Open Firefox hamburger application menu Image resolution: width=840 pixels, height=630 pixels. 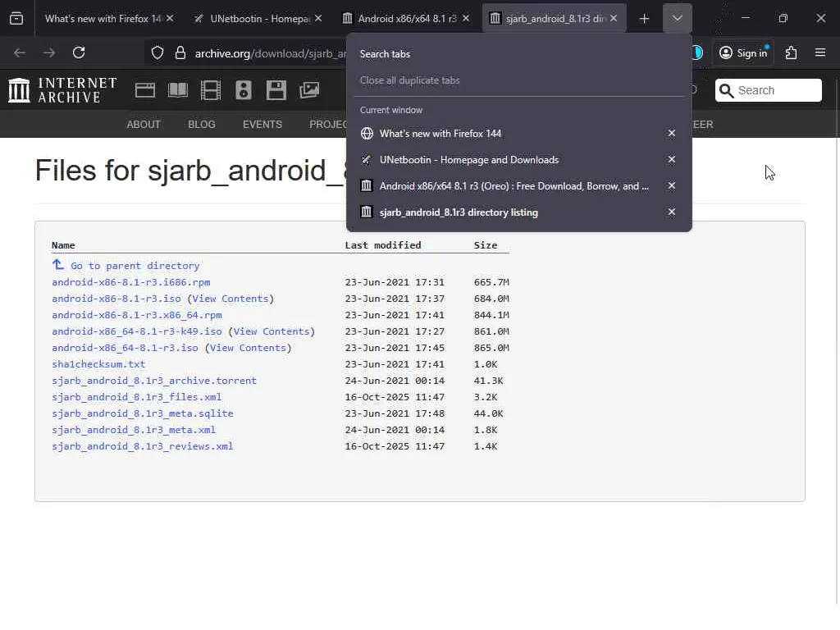tap(820, 52)
